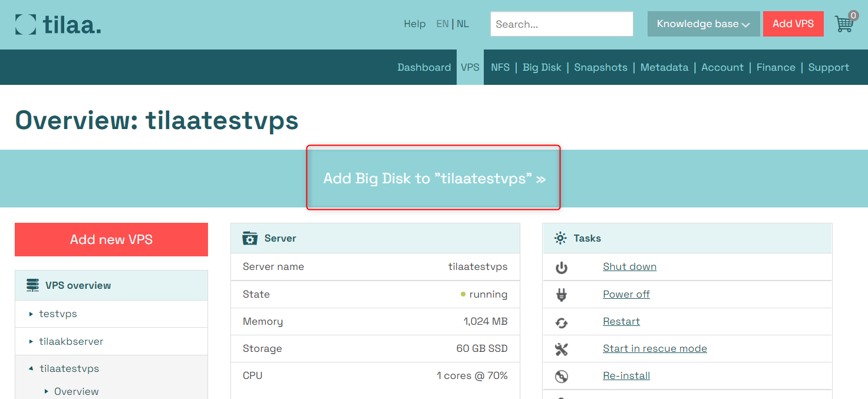Click the CPU value 1 cores @ 70%

(472, 375)
